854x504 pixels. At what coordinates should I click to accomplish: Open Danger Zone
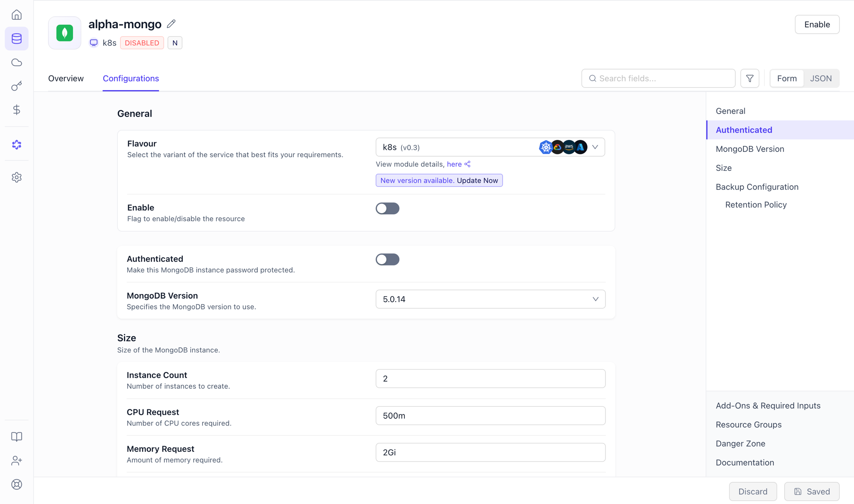(x=740, y=444)
